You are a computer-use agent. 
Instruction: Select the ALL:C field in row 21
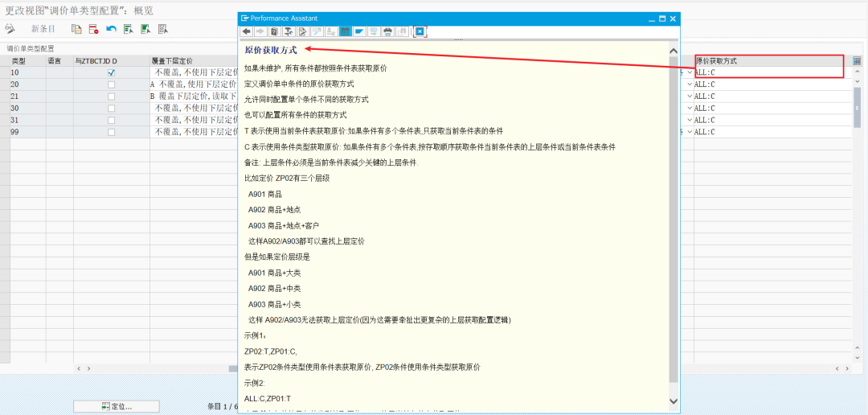[773, 97]
